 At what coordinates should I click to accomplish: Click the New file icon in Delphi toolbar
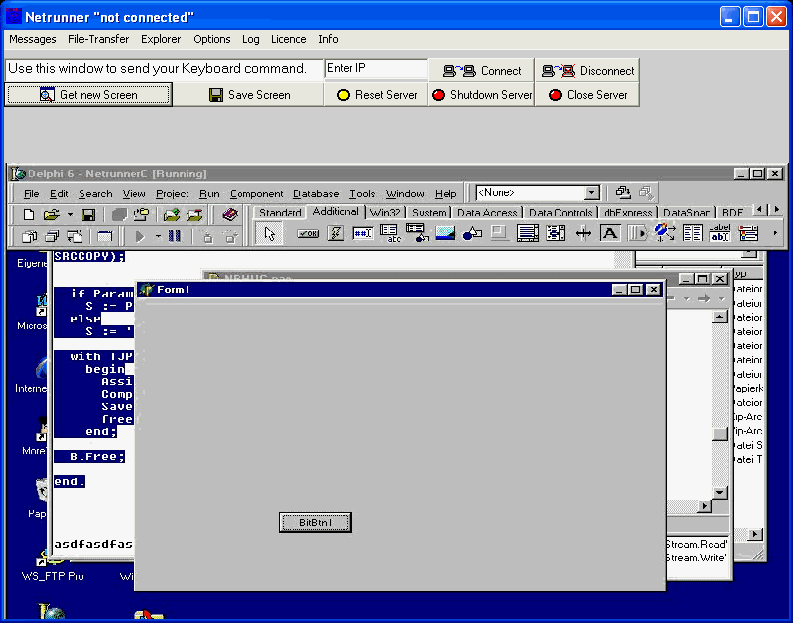point(28,215)
